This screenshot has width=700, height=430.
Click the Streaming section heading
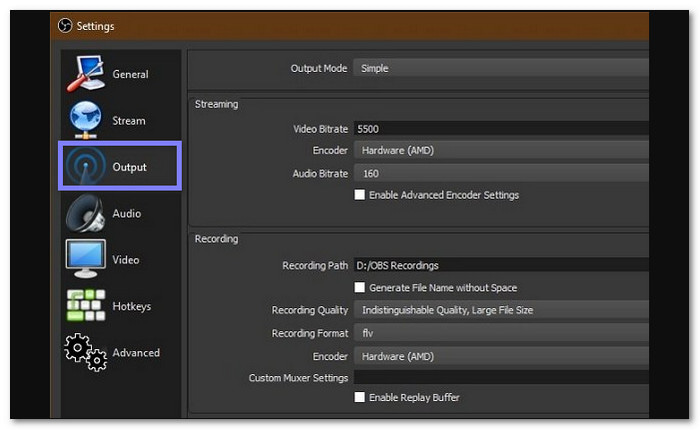[x=217, y=104]
